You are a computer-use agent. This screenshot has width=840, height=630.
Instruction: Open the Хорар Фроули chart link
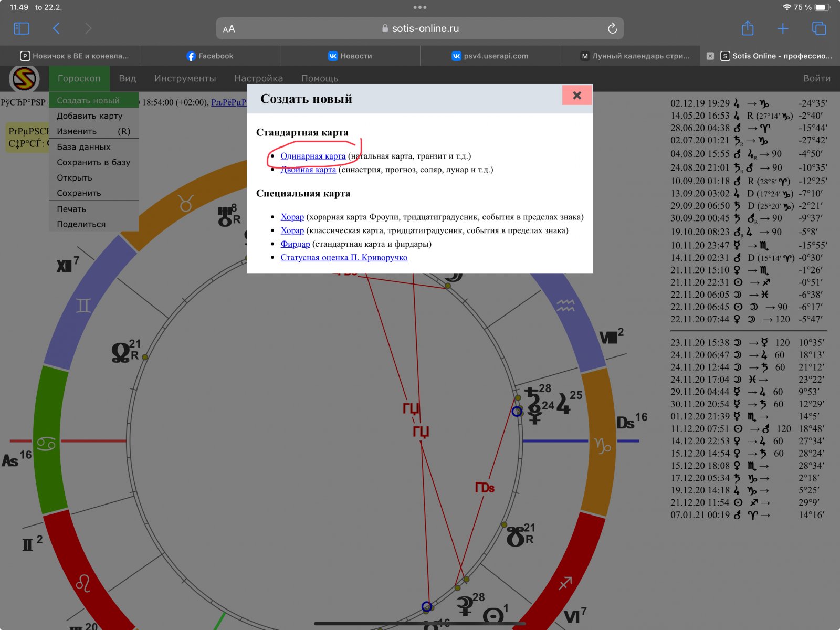coord(292,217)
